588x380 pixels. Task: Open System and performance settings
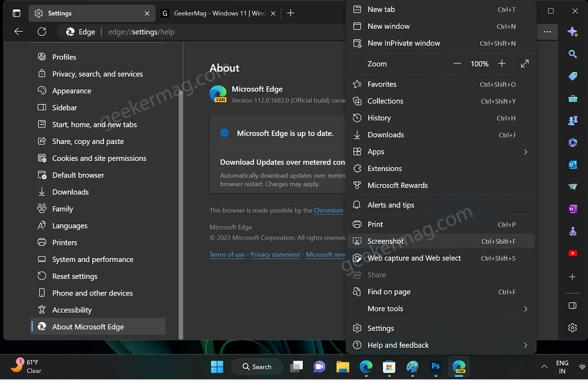(x=98, y=260)
